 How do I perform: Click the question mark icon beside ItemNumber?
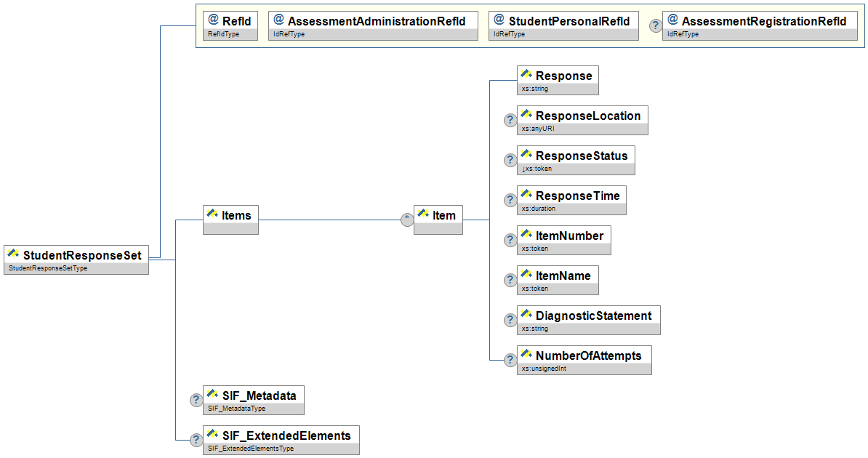(511, 241)
